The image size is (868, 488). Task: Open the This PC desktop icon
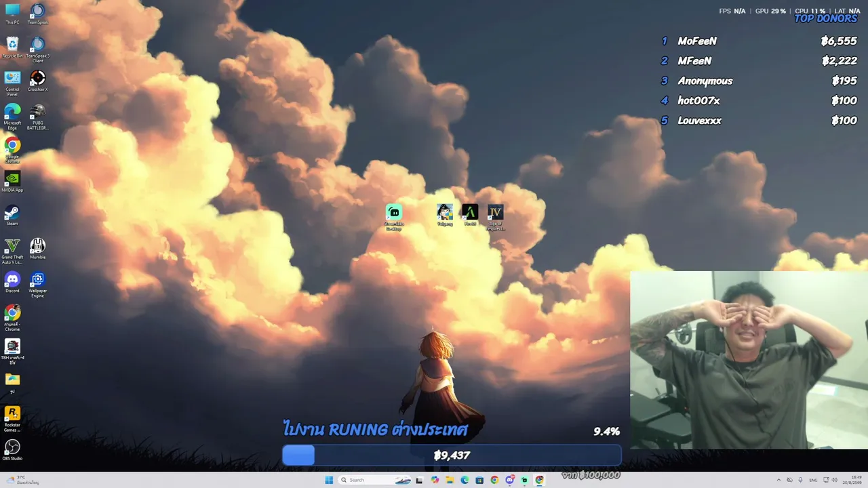click(12, 14)
